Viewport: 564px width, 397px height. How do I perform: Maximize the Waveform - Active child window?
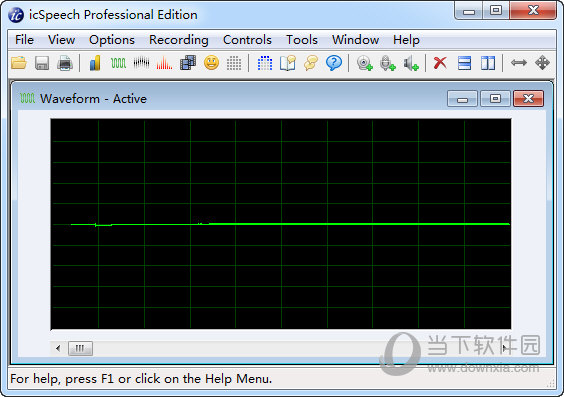click(x=495, y=99)
